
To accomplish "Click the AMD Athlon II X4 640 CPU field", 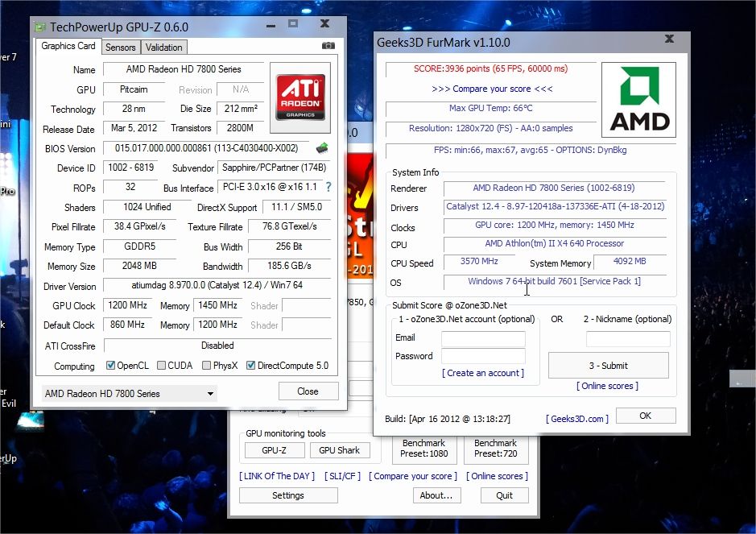I will click(x=555, y=243).
